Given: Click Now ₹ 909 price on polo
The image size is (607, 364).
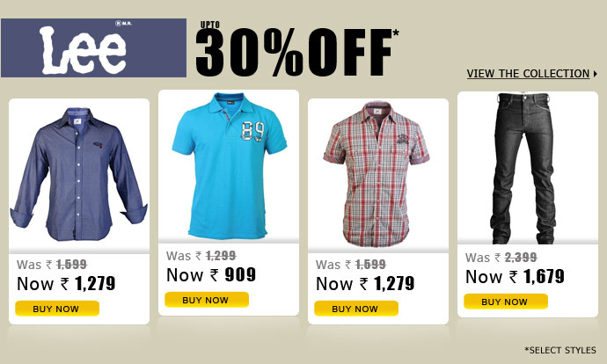Looking at the screenshot, I should (211, 275).
